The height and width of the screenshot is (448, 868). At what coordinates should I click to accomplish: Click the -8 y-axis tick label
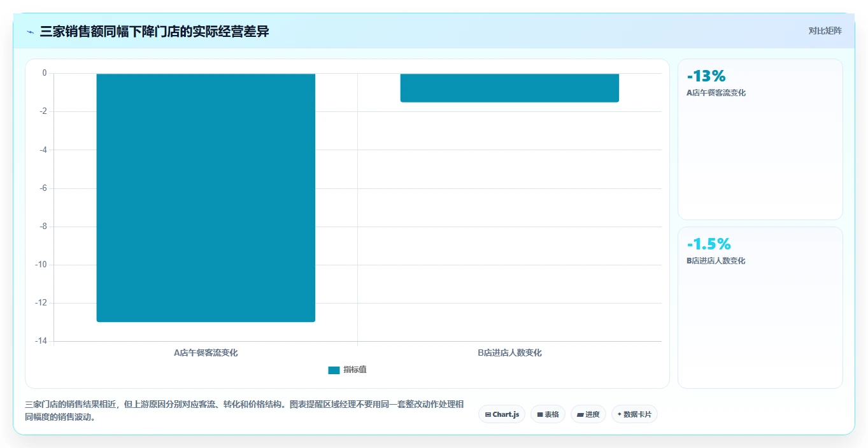tap(42, 227)
